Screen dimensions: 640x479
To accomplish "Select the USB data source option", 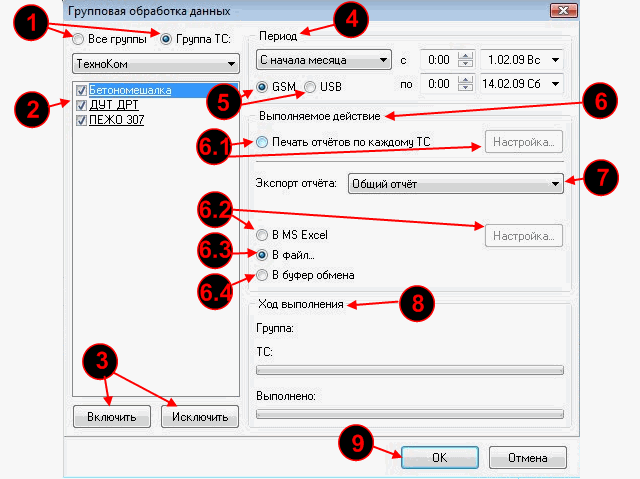I will coord(311,87).
